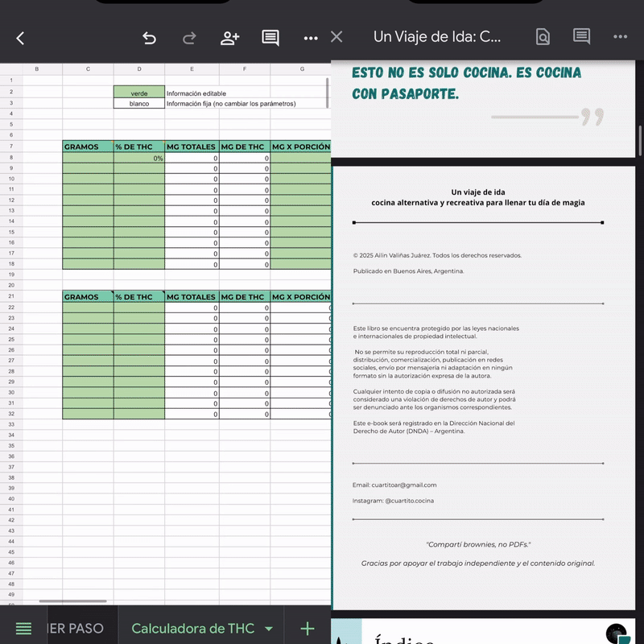
Task: Tap the email cuartitoar@gmail.com
Action: [x=404, y=485]
